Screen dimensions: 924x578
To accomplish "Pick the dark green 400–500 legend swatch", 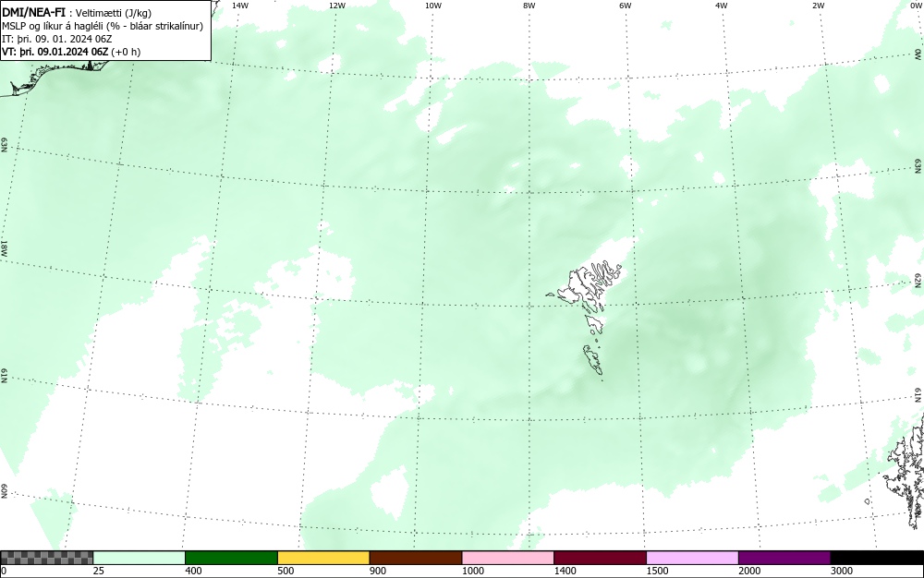I will click(231, 558).
